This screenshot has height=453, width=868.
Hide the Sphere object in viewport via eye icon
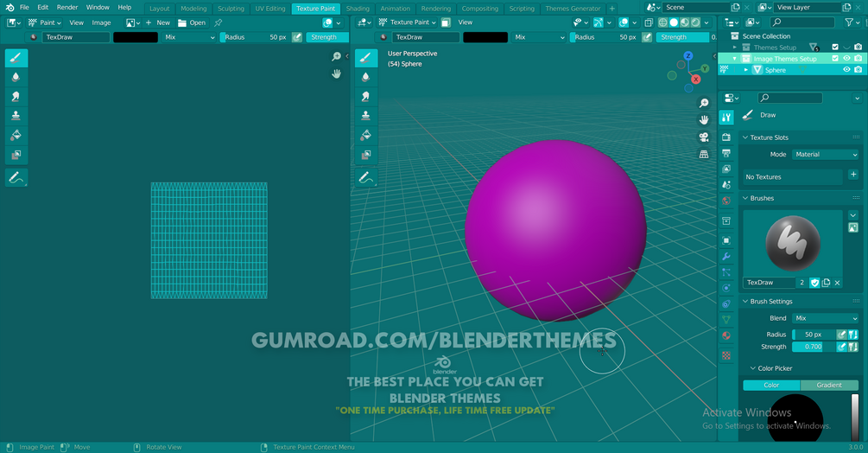click(846, 70)
